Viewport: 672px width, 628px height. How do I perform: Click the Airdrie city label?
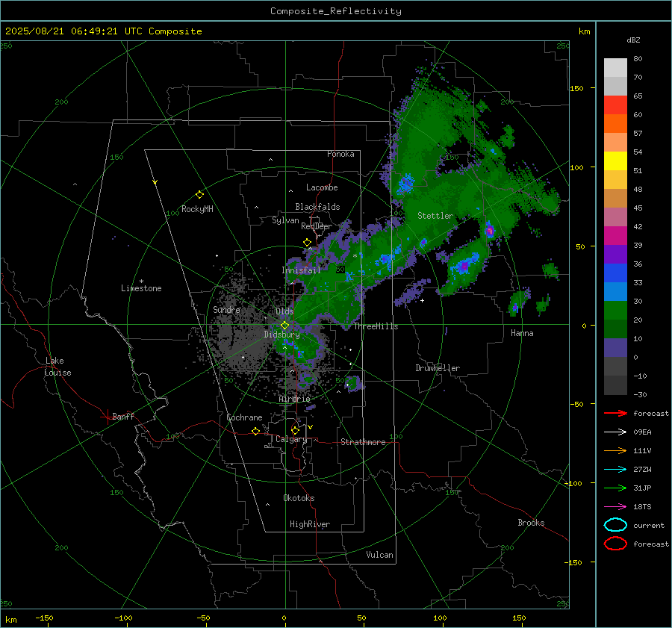tap(294, 399)
